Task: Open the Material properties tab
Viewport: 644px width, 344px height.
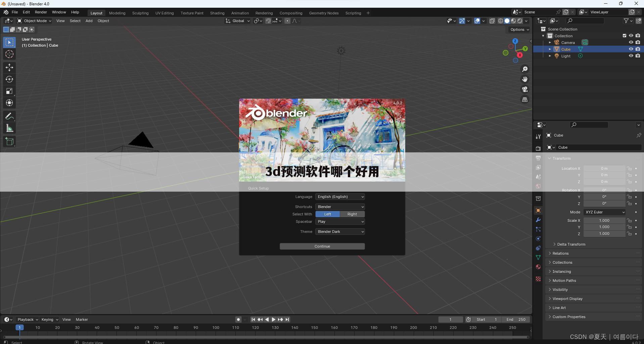Action: 538,267
